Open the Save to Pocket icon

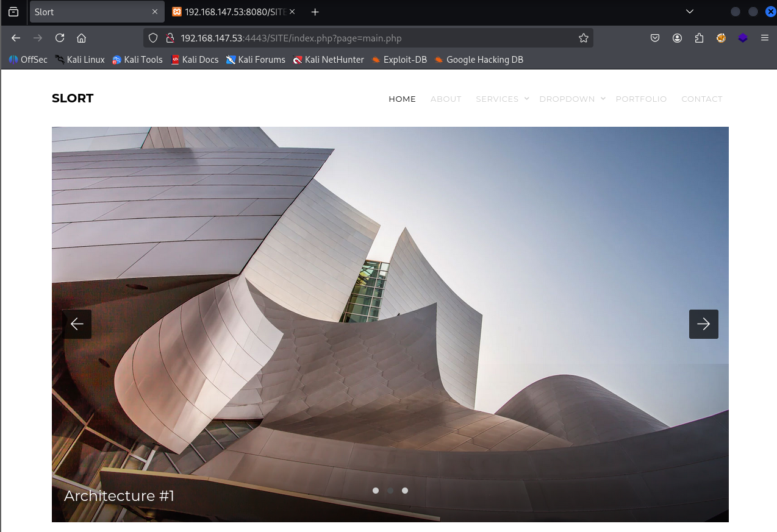tap(655, 38)
